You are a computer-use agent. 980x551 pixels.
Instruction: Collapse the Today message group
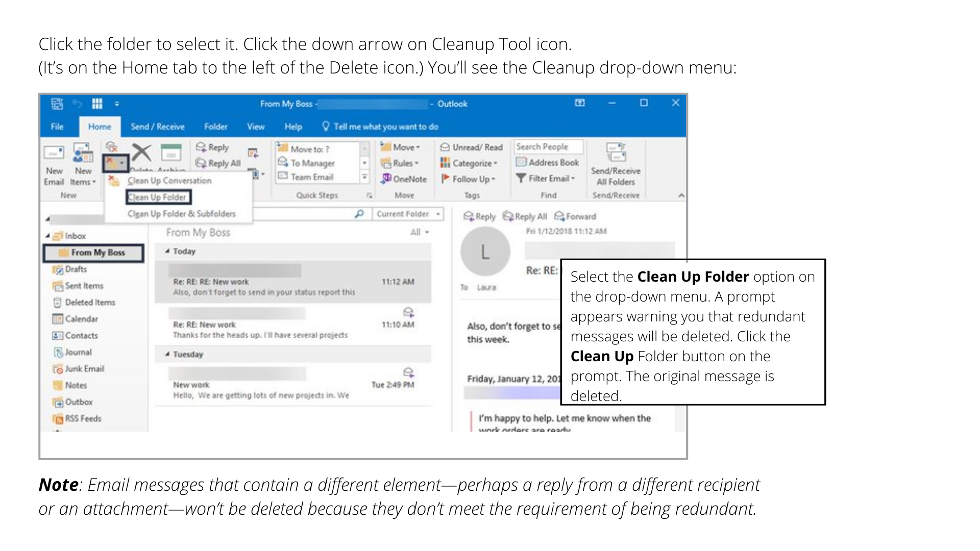click(167, 252)
